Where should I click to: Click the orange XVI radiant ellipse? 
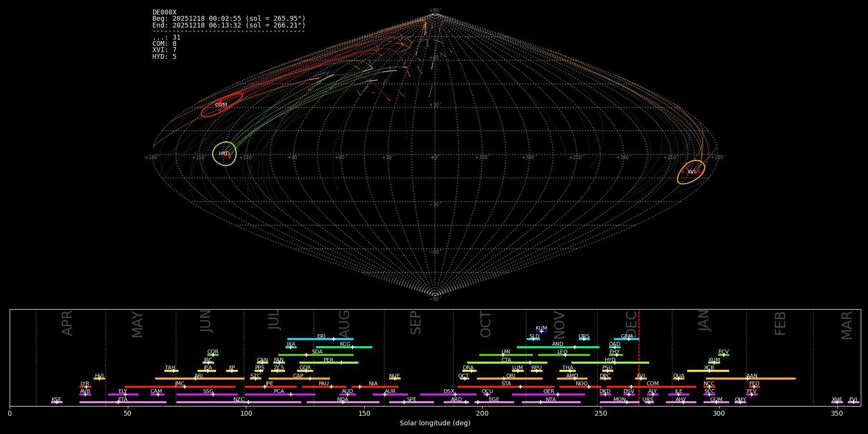(x=691, y=172)
